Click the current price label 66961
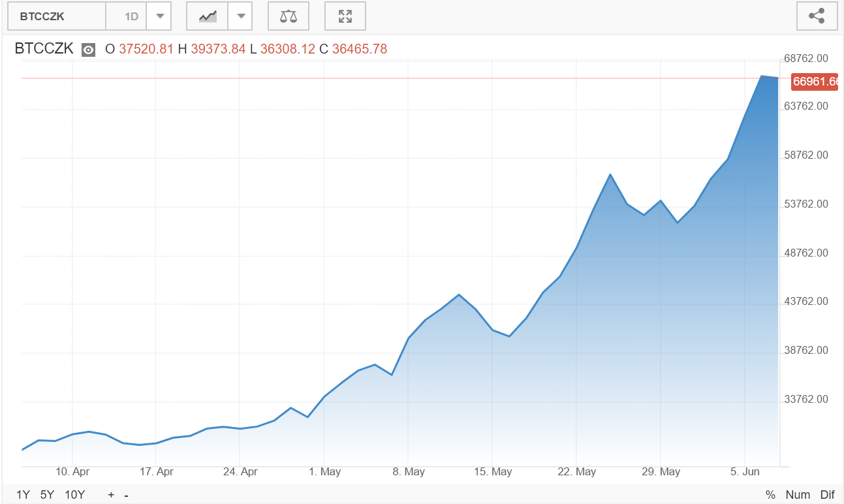The height and width of the screenshot is (504, 844). point(814,82)
